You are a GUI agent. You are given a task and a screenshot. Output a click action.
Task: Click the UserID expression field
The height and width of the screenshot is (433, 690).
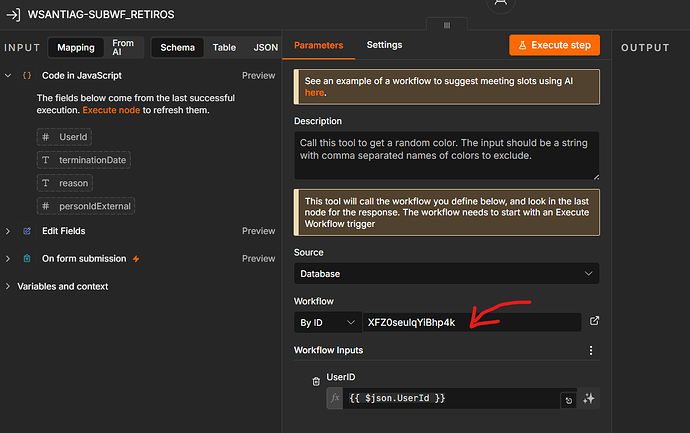pyautogui.click(x=451, y=398)
